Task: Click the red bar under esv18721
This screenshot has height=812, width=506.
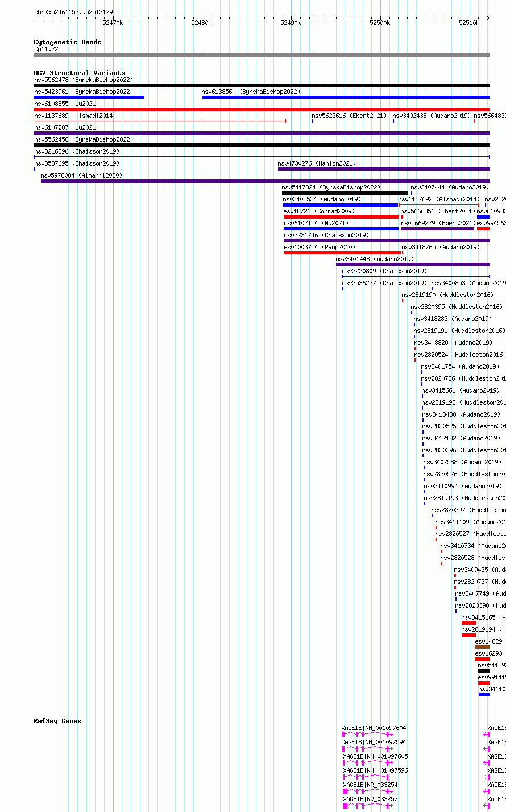Action: pos(341,217)
